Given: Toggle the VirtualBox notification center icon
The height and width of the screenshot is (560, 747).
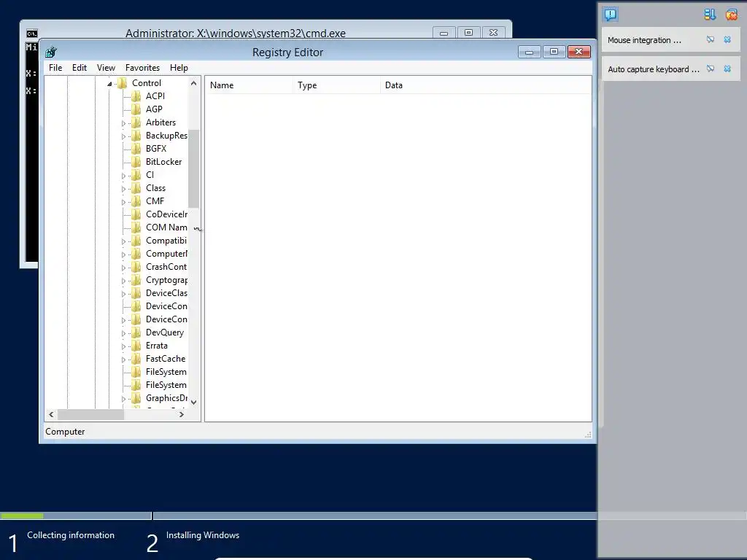Looking at the screenshot, I should coord(611,15).
